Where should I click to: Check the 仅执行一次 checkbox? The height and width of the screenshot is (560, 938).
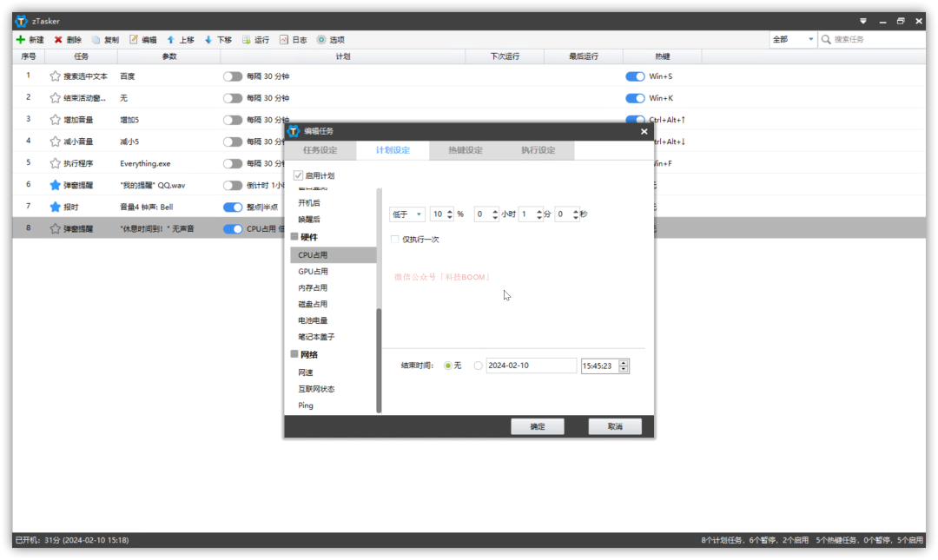[x=395, y=240]
